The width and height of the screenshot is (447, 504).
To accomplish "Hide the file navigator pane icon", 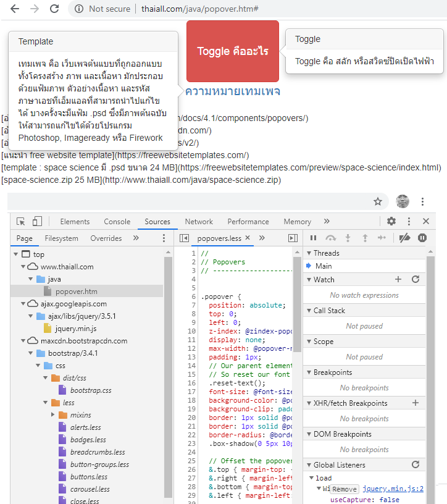I will pyautogui.click(x=184, y=238).
